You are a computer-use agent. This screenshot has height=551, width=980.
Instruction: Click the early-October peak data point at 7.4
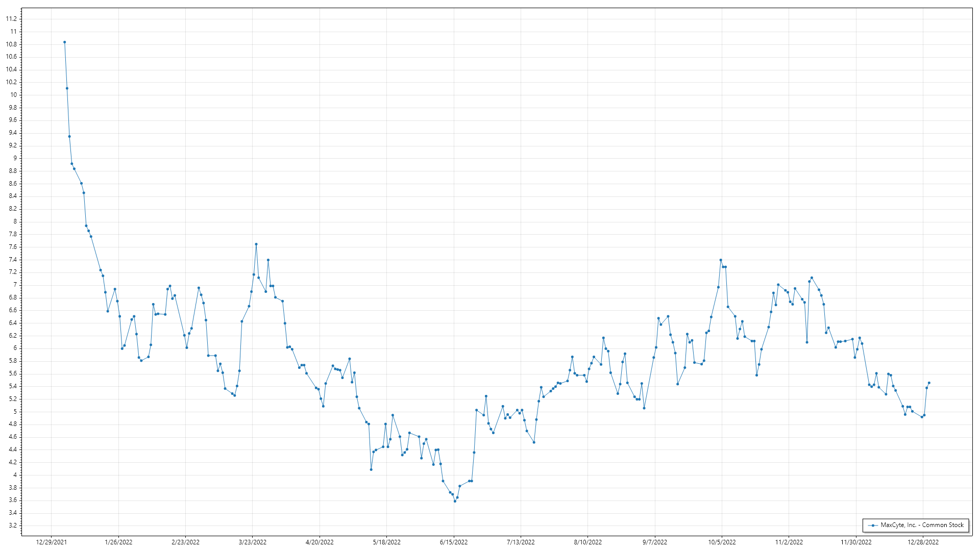(x=721, y=260)
